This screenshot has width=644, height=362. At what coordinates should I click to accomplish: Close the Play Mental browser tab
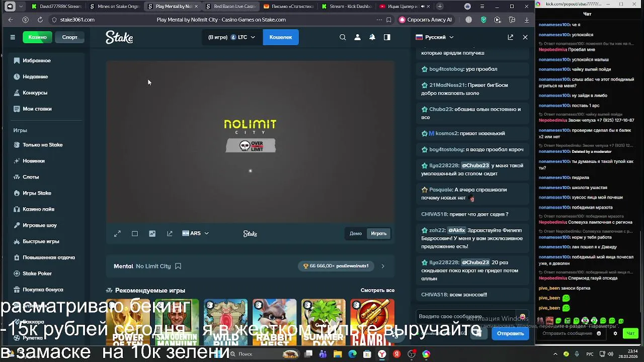tap(195, 7)
